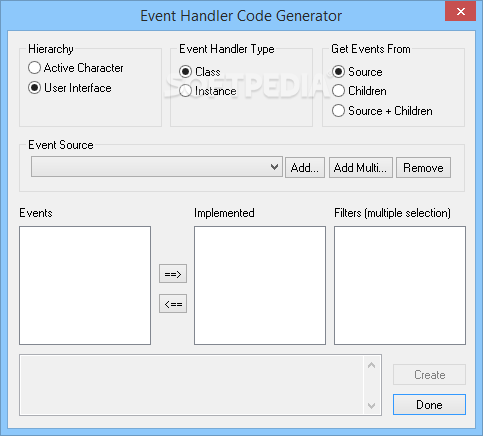Click the scroll up arrow of description box
Image resolution: width=483 pixels, height=436 pixels.
(372, 365)
